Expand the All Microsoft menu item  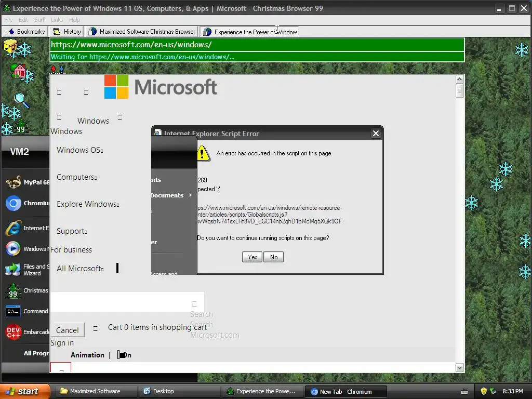tap(80, 269)
